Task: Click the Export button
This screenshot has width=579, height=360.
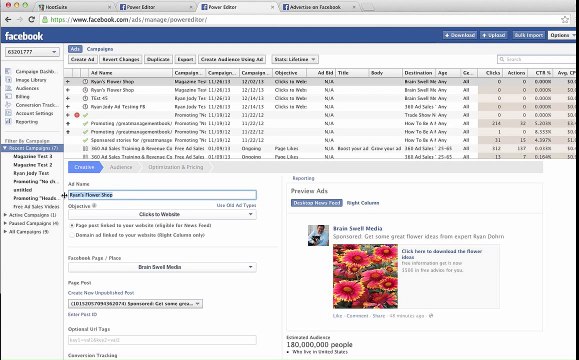Action: tap(185, 59)
